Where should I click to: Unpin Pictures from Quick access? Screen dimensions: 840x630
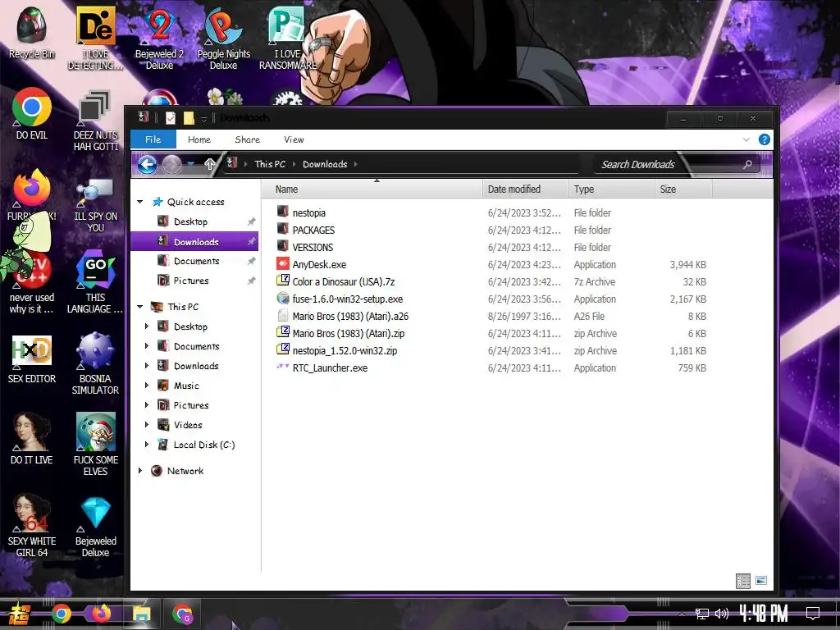pyautogui.click(x=251, y=281)
